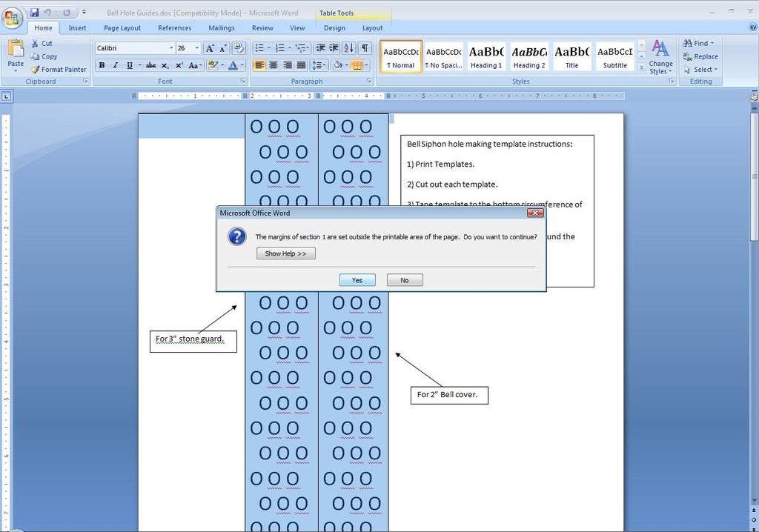Open the borders dropdown arrow
The height and width of the screenshot is (532, 759).
pyautogui.click(x=366, y=65)
